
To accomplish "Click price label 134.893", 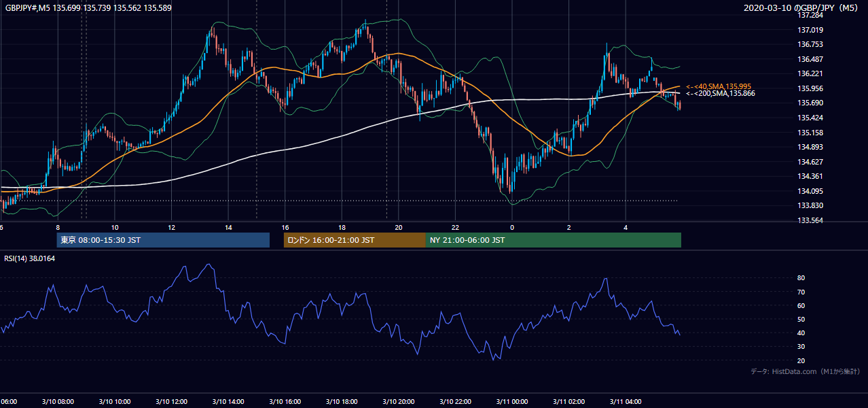I will click(811, 147).
